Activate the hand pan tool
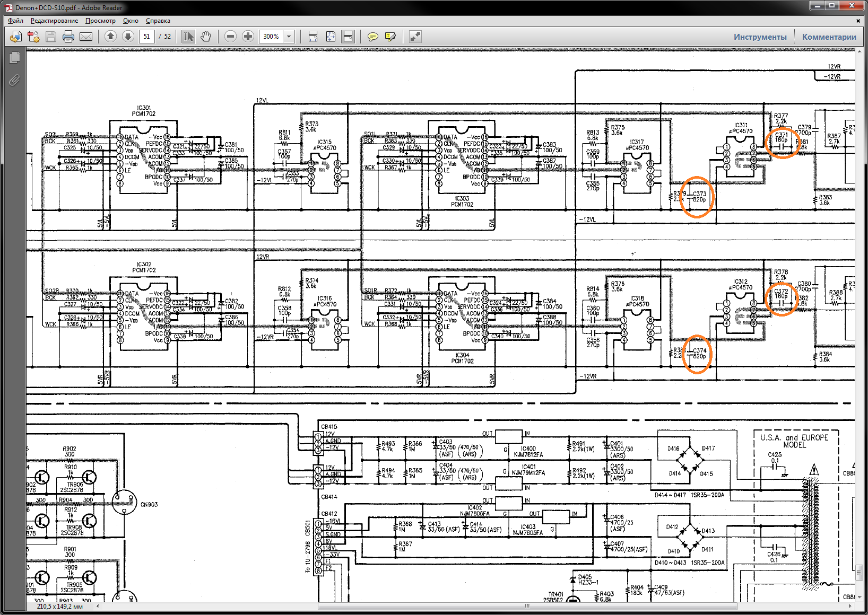 click(205, 36)
